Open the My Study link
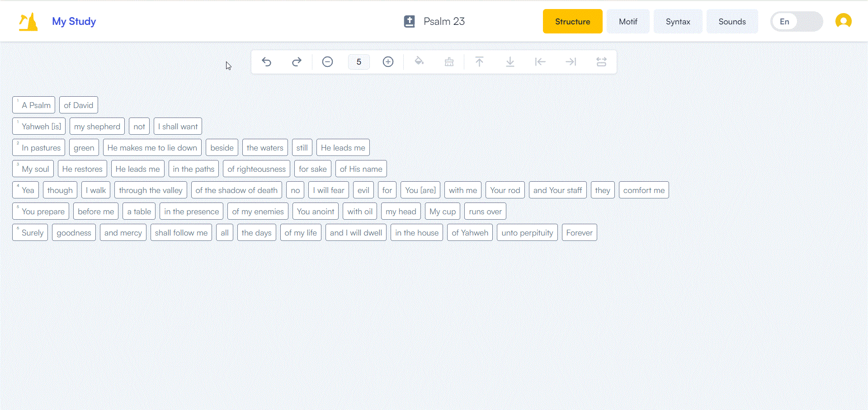 coord(74,21)
